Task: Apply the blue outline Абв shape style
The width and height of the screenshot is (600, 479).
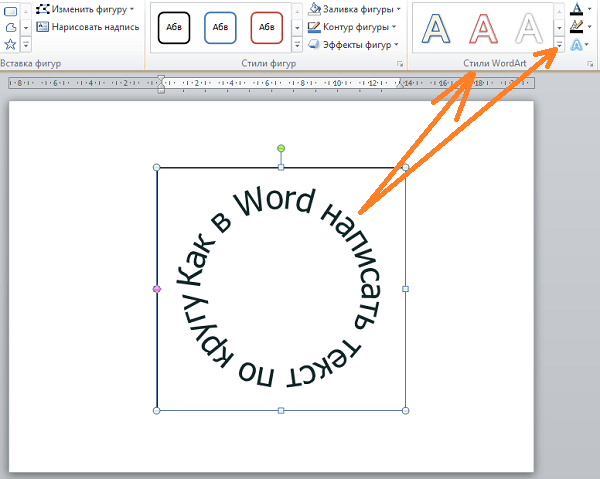Action: pos(220,28)
